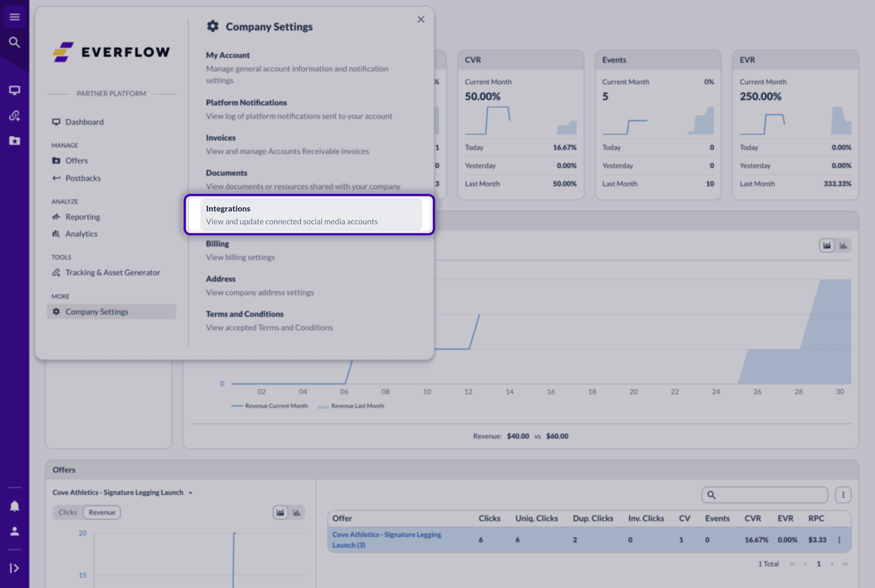875x588 pixels.
Task: Open the notifications bell icon
Action: 14,506
